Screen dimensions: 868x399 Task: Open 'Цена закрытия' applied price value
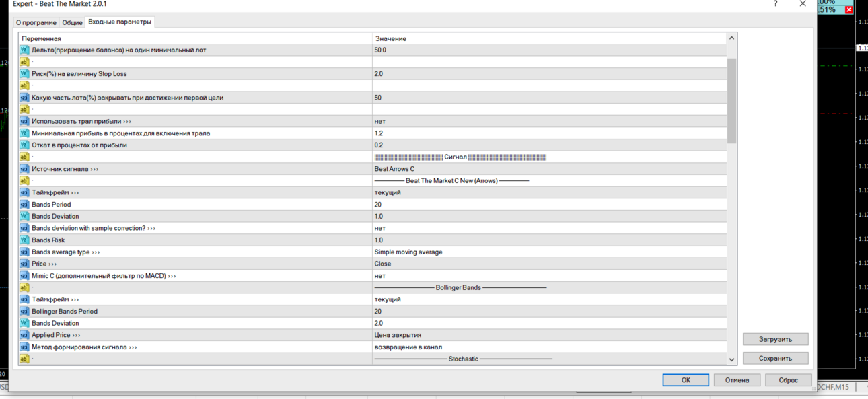click(x=550, y=335)
